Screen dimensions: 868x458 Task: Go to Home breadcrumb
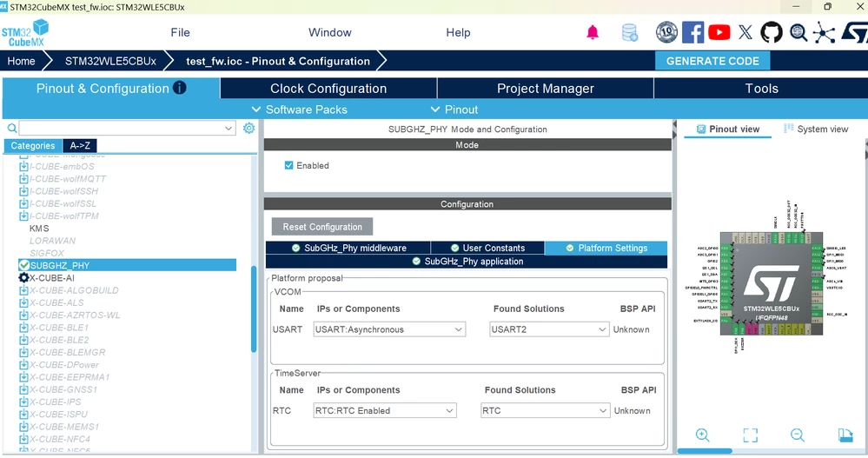(21, 61)
